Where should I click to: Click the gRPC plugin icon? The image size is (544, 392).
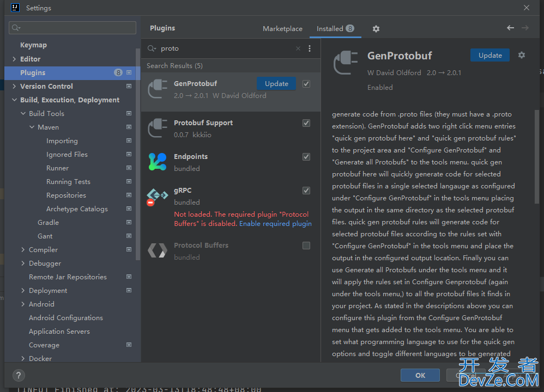[157, 197]
